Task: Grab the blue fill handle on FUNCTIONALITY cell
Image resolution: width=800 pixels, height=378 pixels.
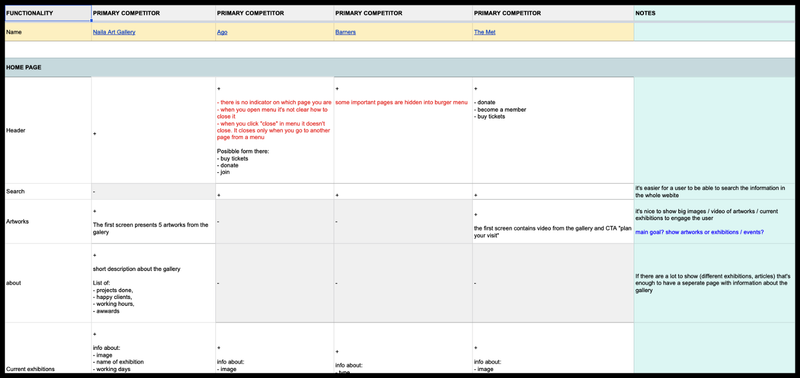Action: (91, 21)
